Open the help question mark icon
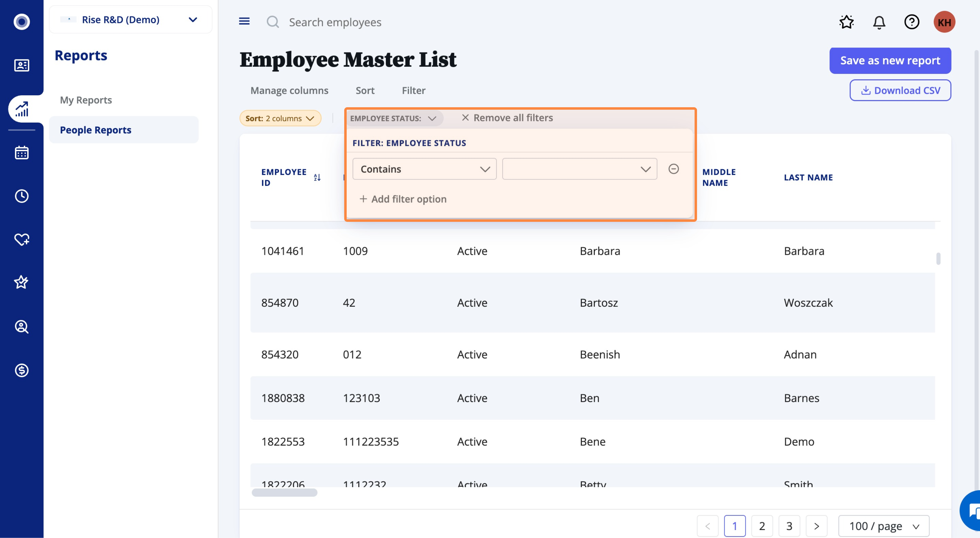Screen dimensions: 980x538 (911, 22)
